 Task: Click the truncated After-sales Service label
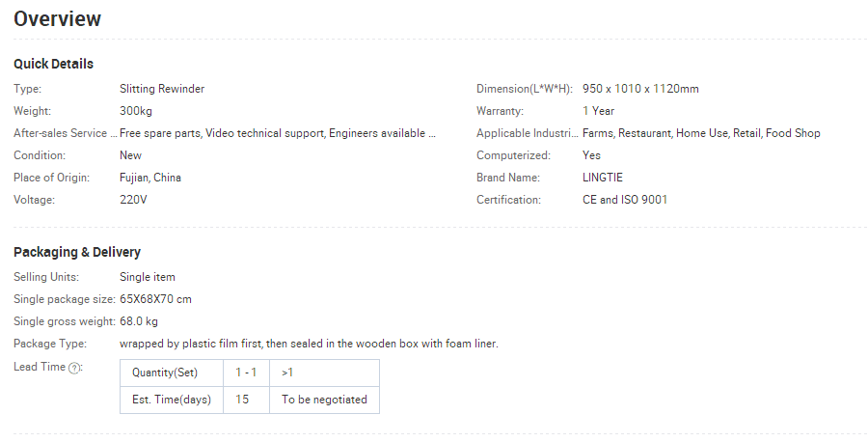(x=66, y=133)
